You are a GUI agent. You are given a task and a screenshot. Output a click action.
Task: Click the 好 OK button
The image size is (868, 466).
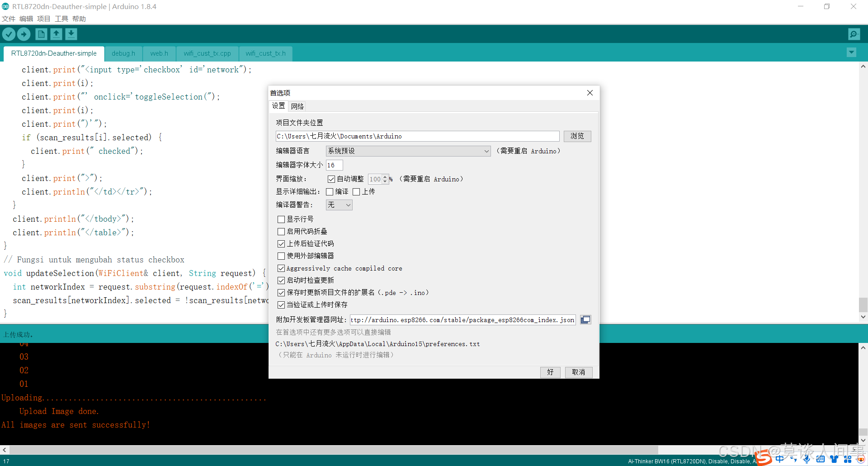(x=550, y=372)
